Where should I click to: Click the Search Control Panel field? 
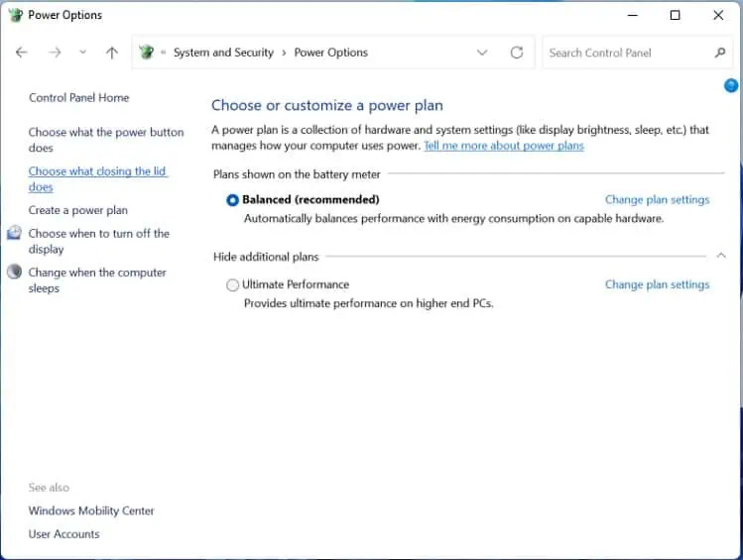(625, 53)
